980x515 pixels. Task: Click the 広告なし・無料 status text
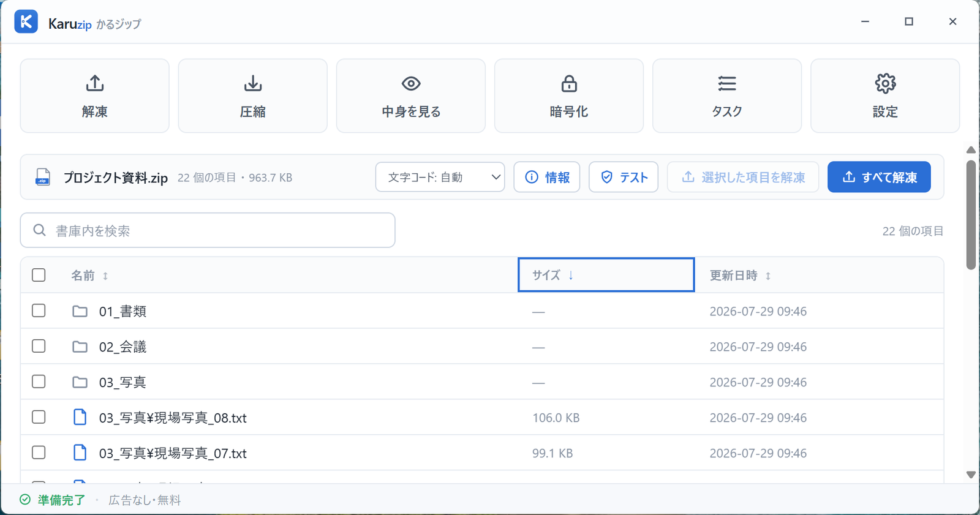(x=145, y=500)
